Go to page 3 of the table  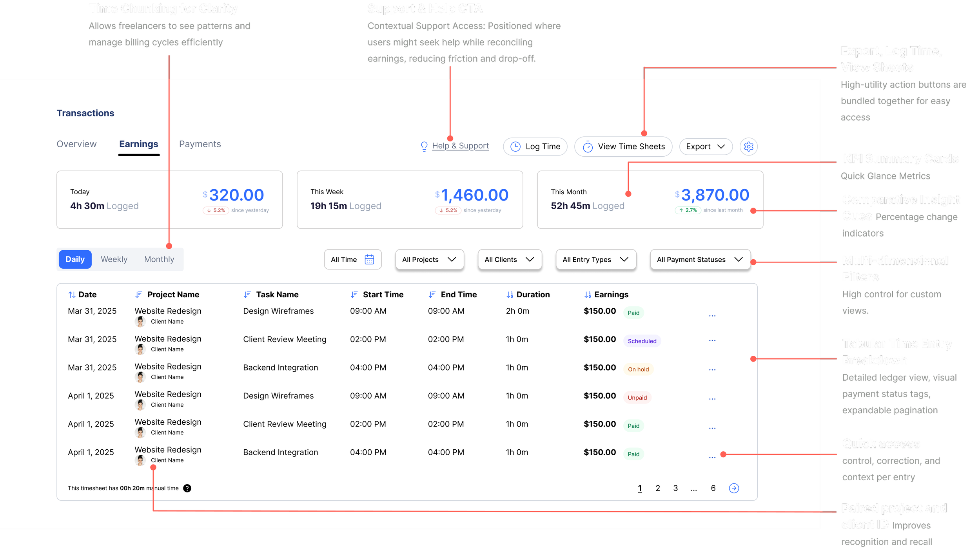click(675, 488)
